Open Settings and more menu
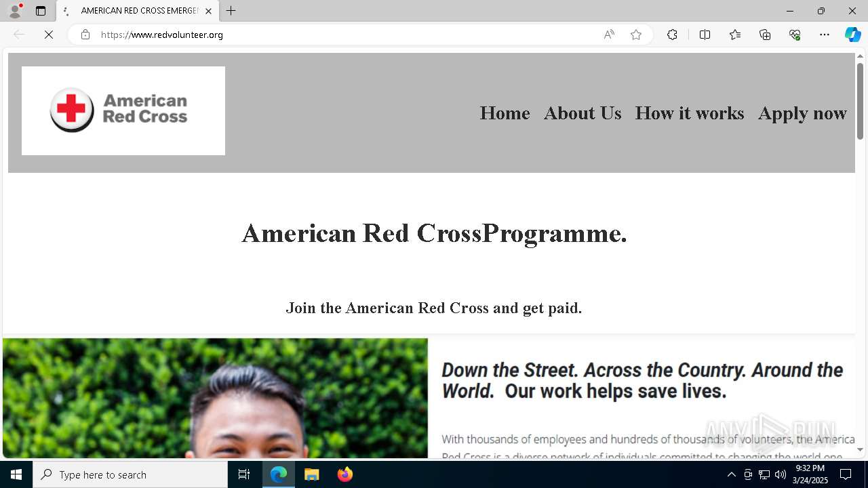868x488 pixels. coord(825,35)
